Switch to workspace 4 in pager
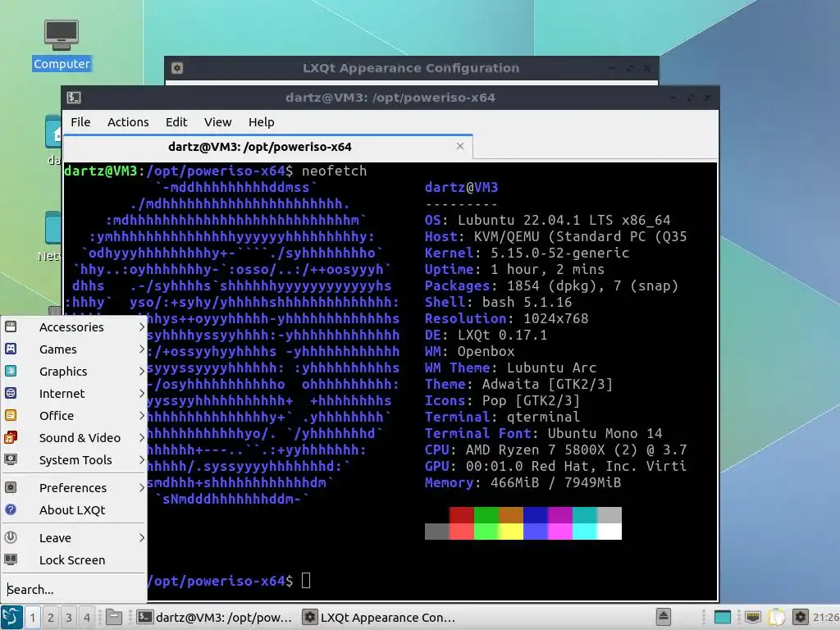840x630 pixels. 87,618
